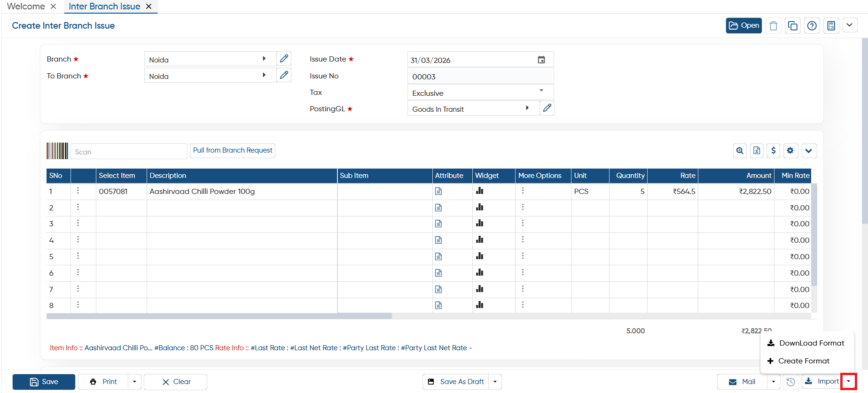Switch to the Welcome tab
The height and width of the screenshot is (393, 868).
26,7
